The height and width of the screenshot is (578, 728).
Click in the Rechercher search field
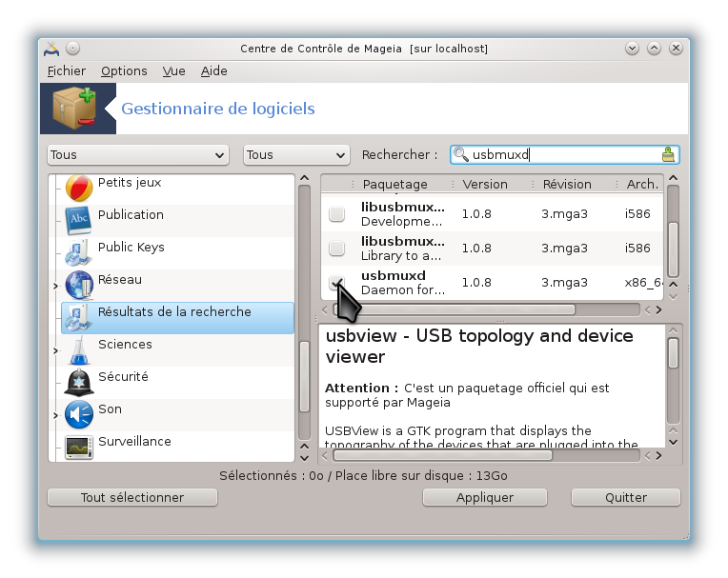pyautogui.click(x=564, y=154)
